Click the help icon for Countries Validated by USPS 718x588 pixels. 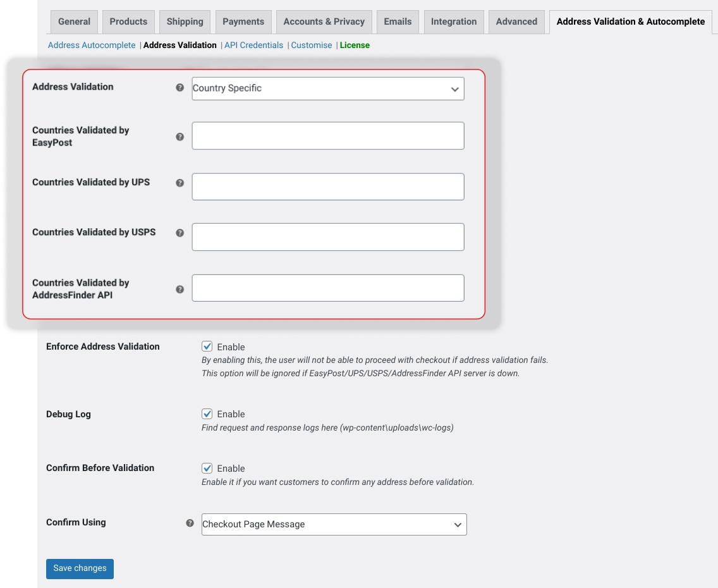tap(180, 233)
